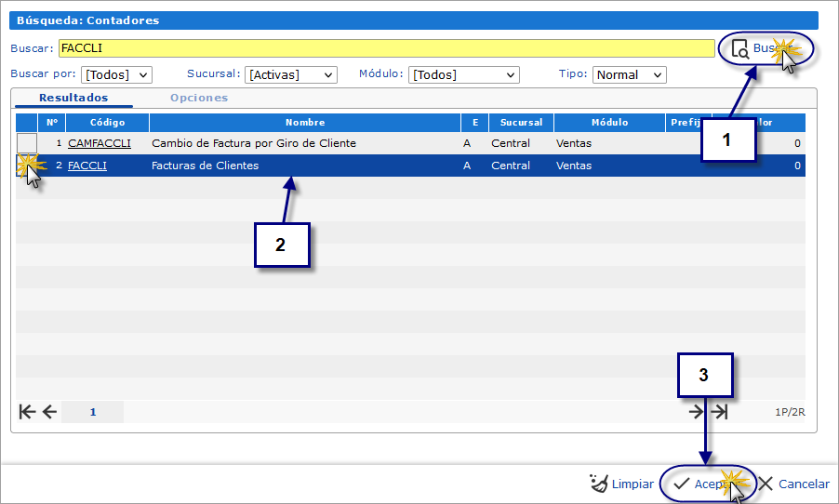Click the Limpiar broom icon

click(x=599, y=484)
